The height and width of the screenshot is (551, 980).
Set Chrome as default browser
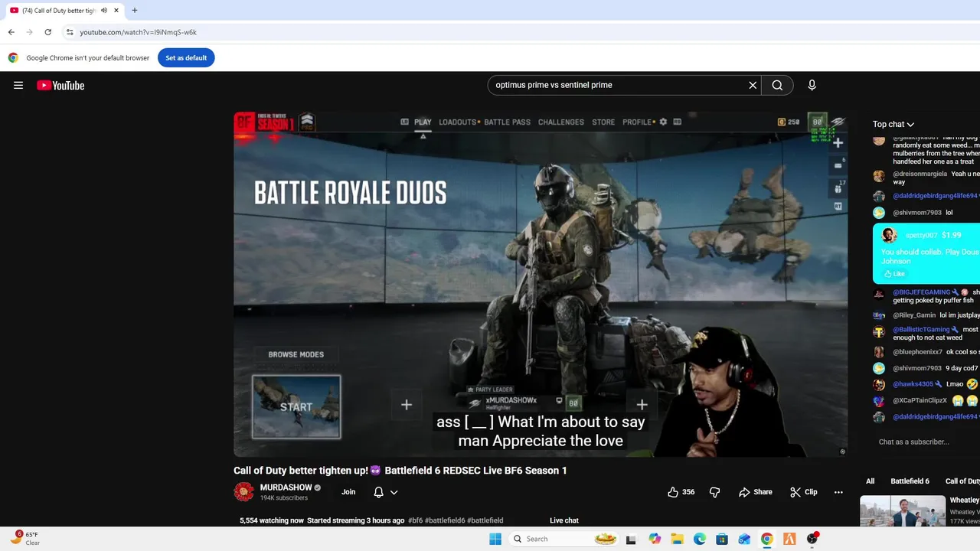pos(186,57)
